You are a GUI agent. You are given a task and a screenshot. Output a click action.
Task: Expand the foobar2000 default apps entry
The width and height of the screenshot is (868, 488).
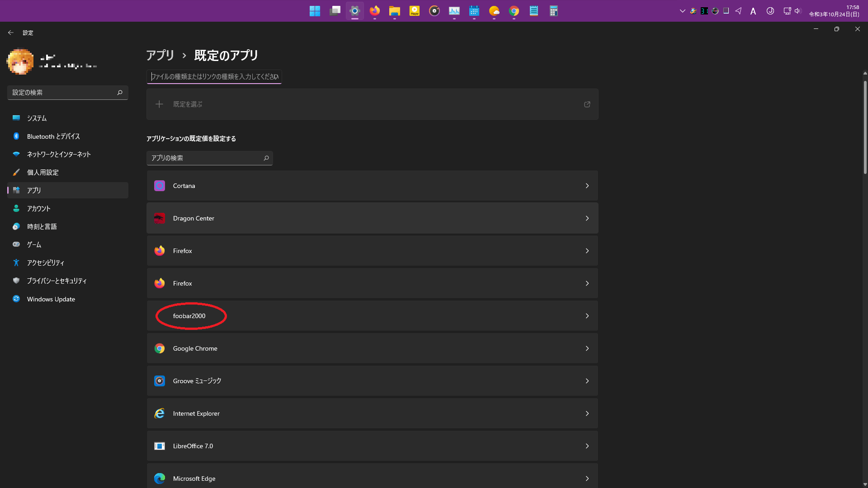tap(372, 316)
